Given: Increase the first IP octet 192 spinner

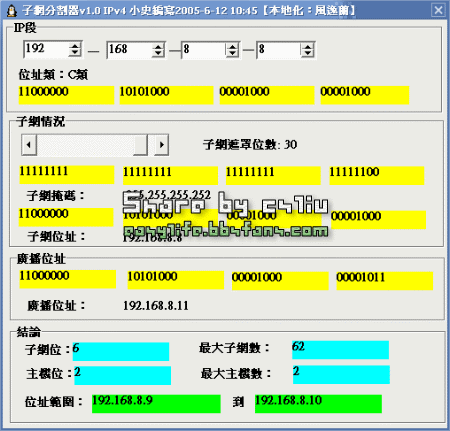Looking at the screenshot, I should [75, 46].
